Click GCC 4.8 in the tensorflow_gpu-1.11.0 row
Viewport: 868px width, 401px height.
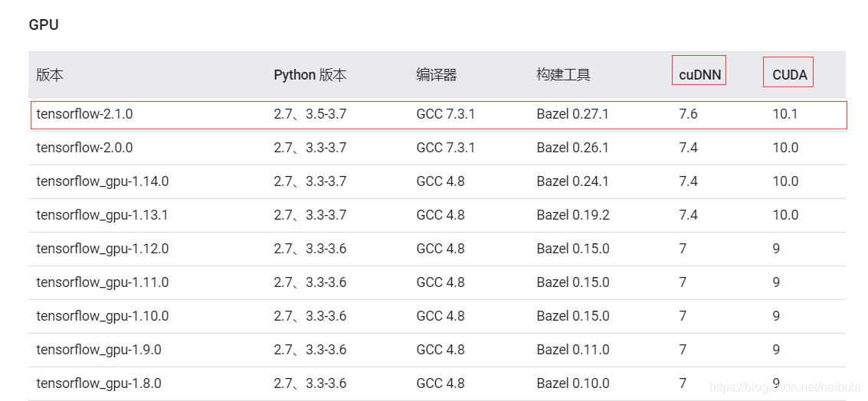pyautogui.click(x=440, y=282)
